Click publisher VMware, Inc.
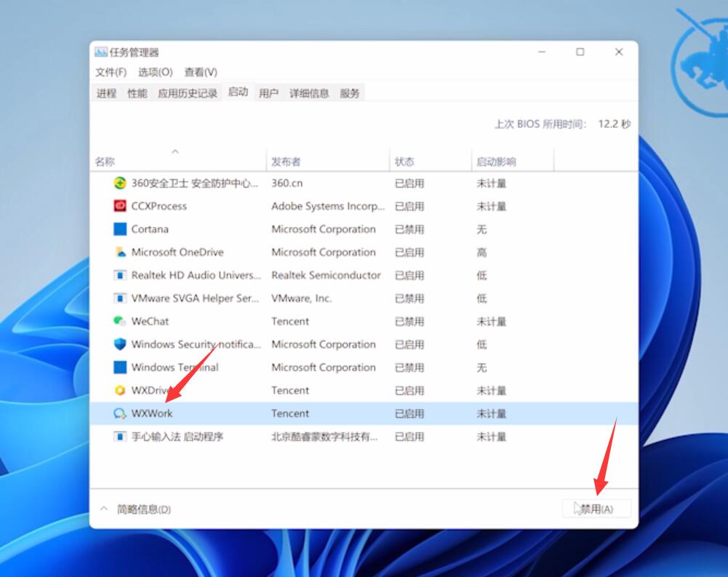728x577 pixels. 302,298
